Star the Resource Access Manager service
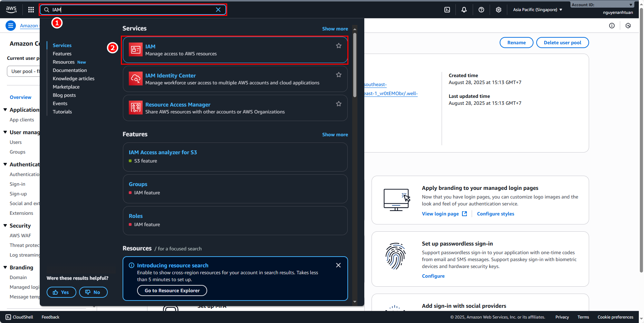The height and width of the screenshot is (323, 644). point(339,104)
